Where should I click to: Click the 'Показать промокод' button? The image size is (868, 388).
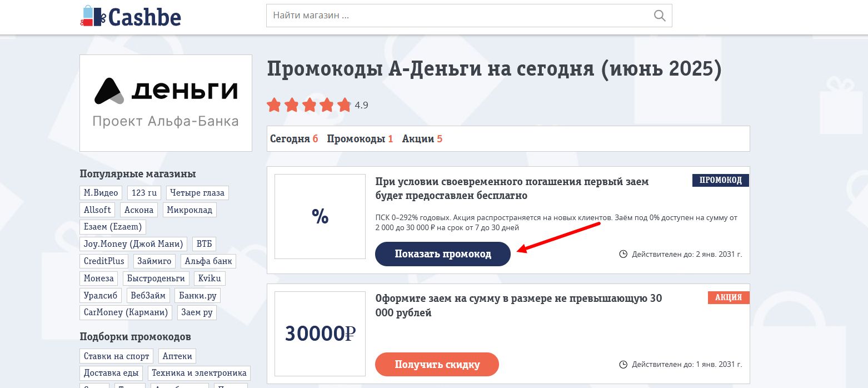[x=443, y=254]
